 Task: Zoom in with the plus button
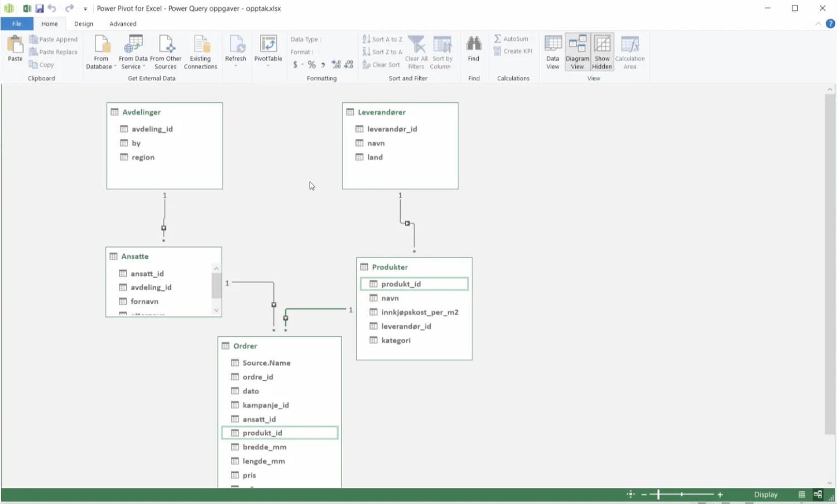[x=720, y=495]
